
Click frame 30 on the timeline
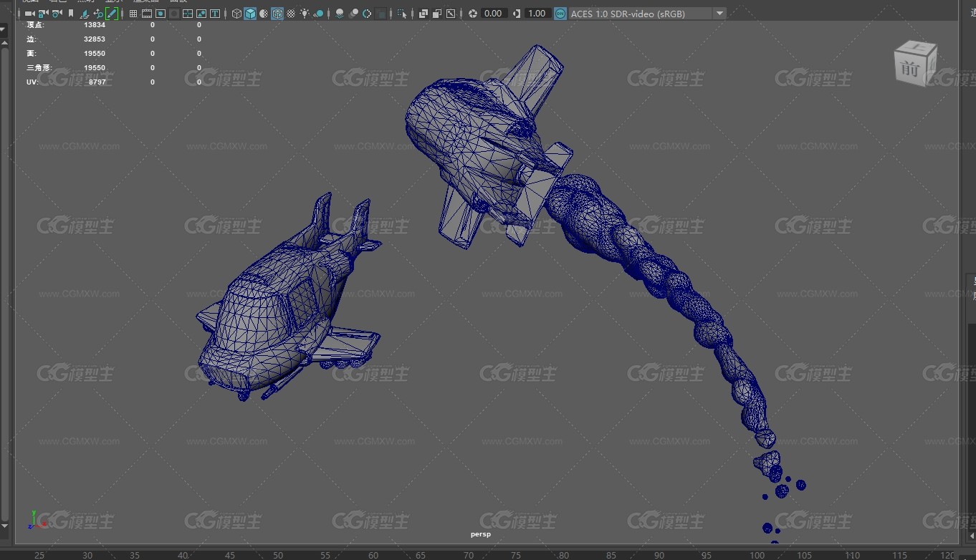pos(87,555)
